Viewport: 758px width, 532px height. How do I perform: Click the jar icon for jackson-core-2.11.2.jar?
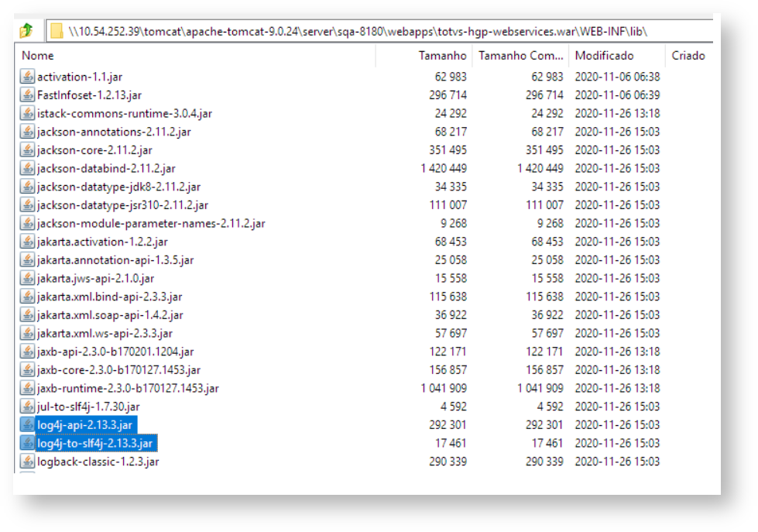pos(27,150)
